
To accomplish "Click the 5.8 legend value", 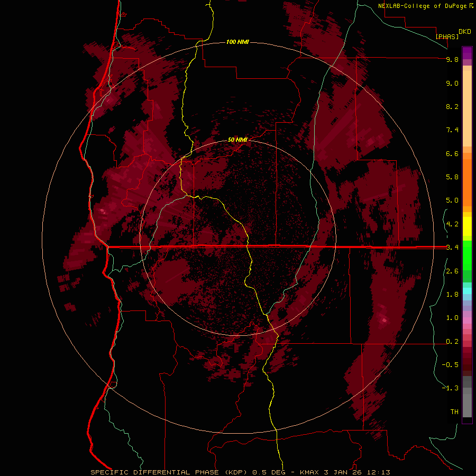I will coord(452,177).
